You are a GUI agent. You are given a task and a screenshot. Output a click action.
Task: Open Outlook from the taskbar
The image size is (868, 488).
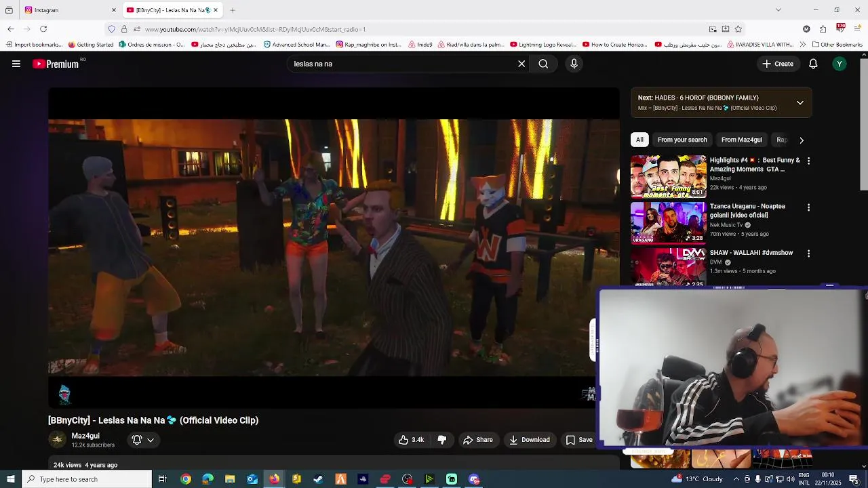pyautogui.click(x=252, y=479)
